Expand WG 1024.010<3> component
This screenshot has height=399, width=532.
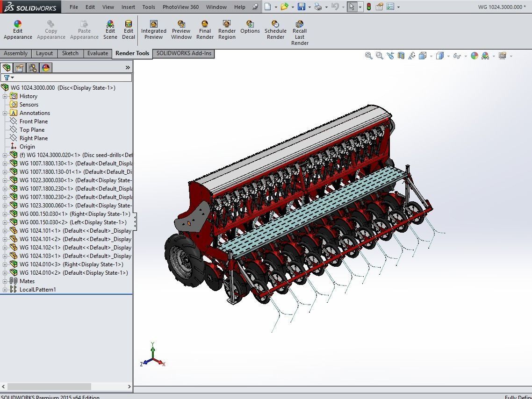pyautogui.click(x=5, y=264)
